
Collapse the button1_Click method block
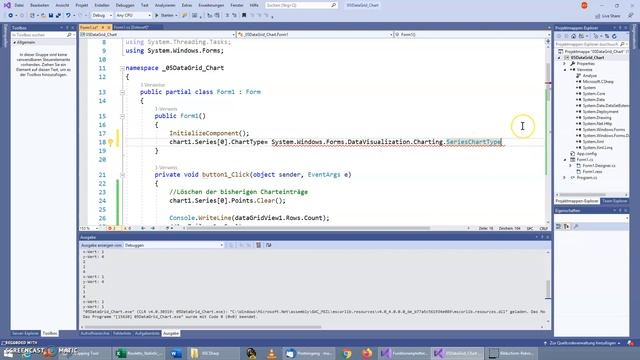pos(122,175)
